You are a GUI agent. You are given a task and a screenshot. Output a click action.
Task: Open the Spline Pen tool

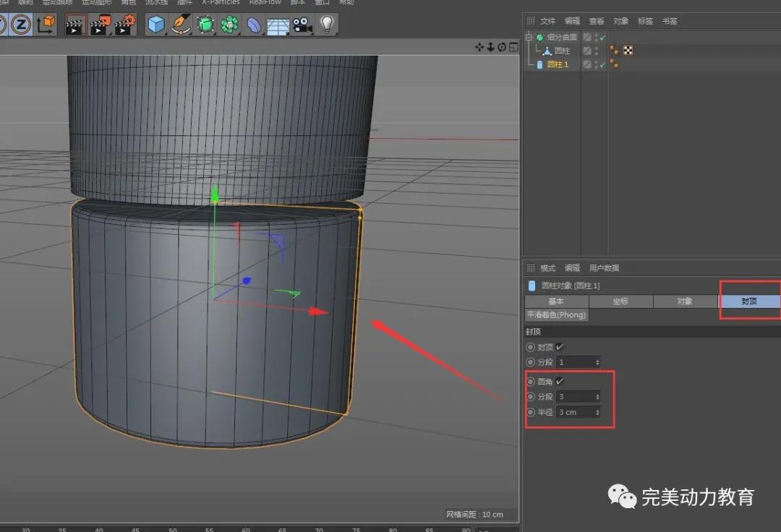pyautogui.click(x=181, y=25)
